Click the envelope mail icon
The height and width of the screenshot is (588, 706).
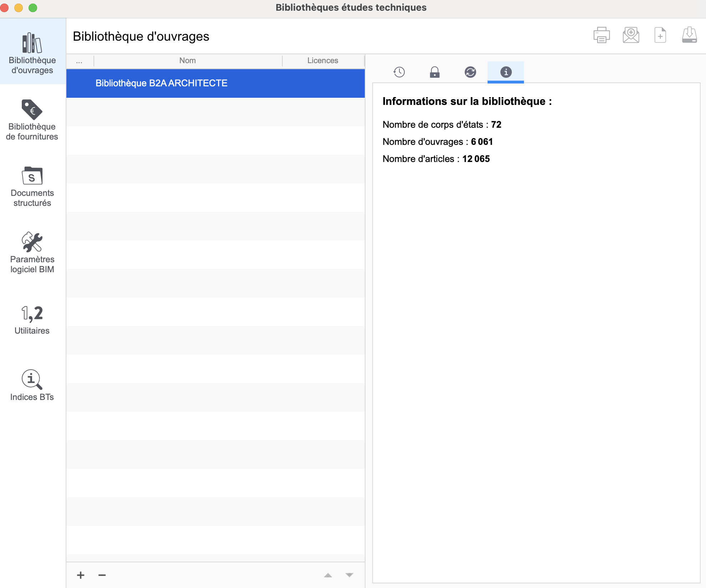click(631, 35)
